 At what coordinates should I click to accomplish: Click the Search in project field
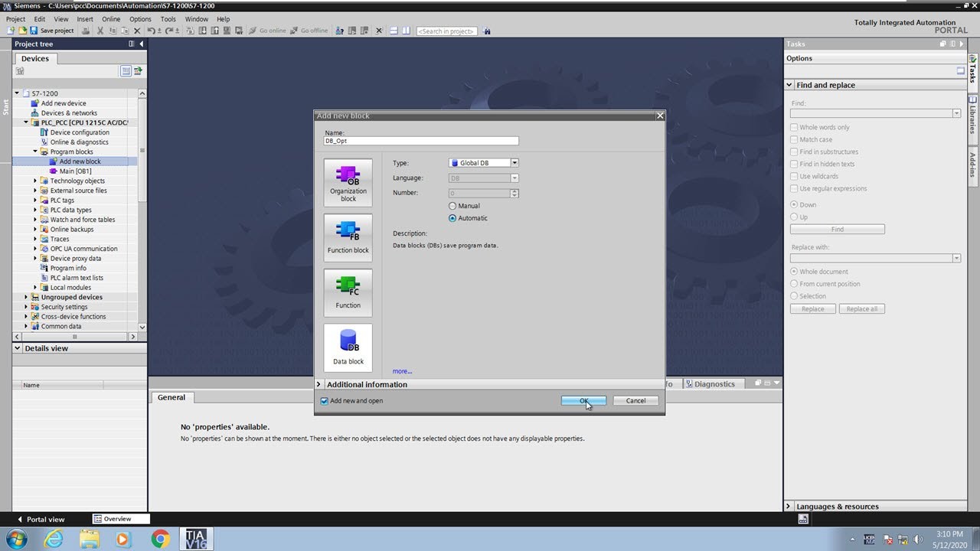(x=447, y=31)
